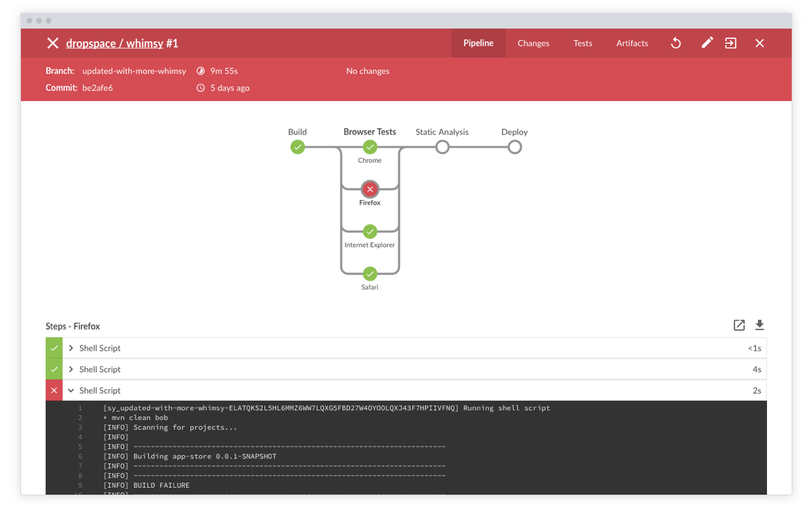The image size is (812, 508).
Task: Click the Build stage node
Action: tap(298, 147)
